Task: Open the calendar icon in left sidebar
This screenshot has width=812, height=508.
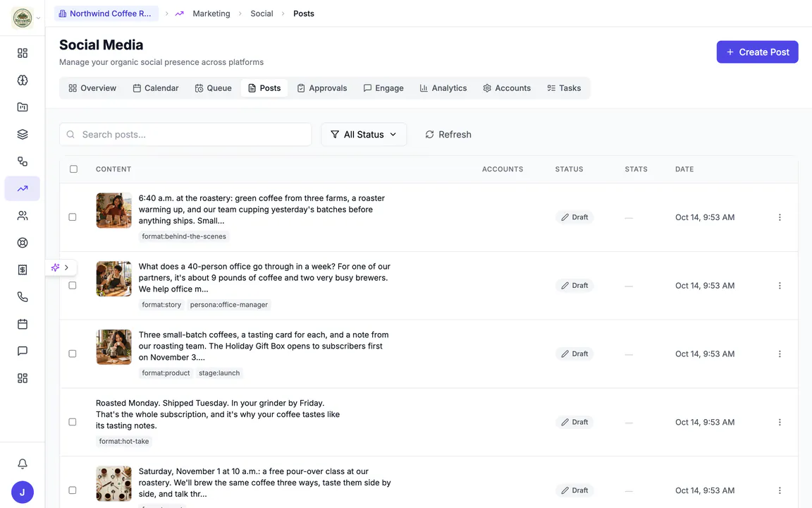Action: coord(23,324)
